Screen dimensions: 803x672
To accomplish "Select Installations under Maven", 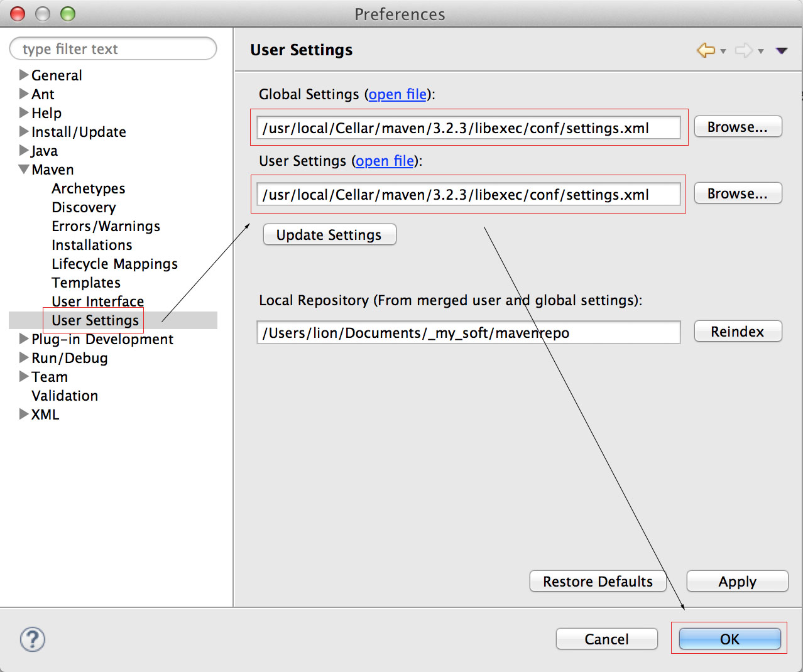I will 92,245.
